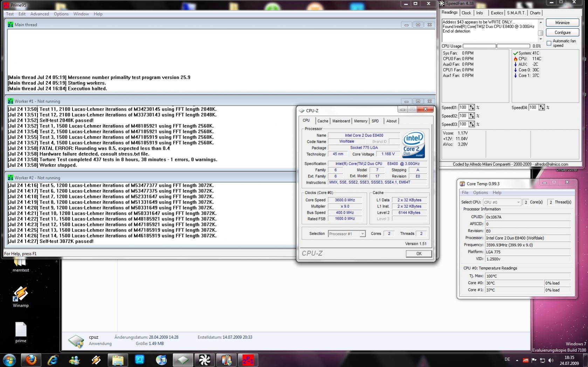588x367 pixels.
Task: Open the File menu in Core Temp
Action: [465, 193]
